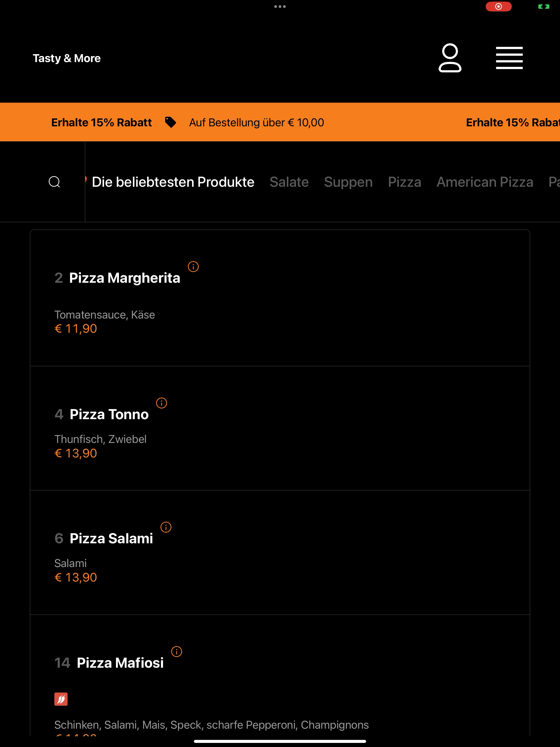Viewport: 560px width, 747px height.
Task: Tap the green status indicator in status bar
Action: click(544, 6)
